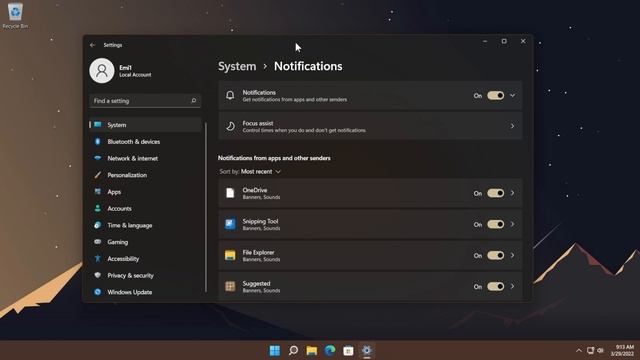Open File Explorer notification settings chevron
640x360 pixels.
click(x=513, y=256)
